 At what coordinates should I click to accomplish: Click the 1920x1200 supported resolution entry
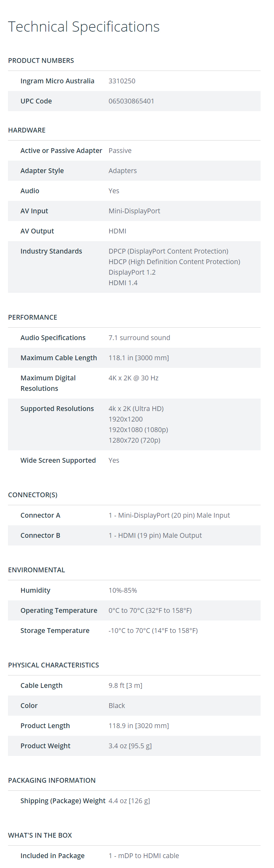pos(126,419)
